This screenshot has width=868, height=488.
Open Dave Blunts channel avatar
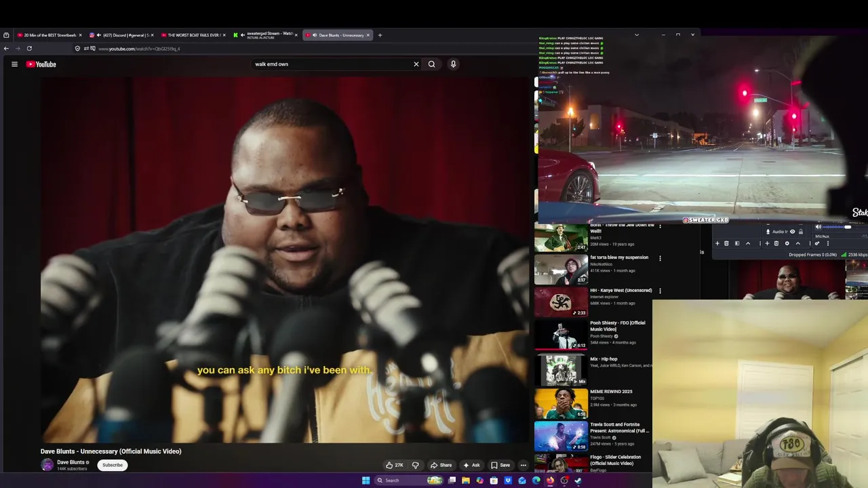pyautogui.click(x=47, y=465)
